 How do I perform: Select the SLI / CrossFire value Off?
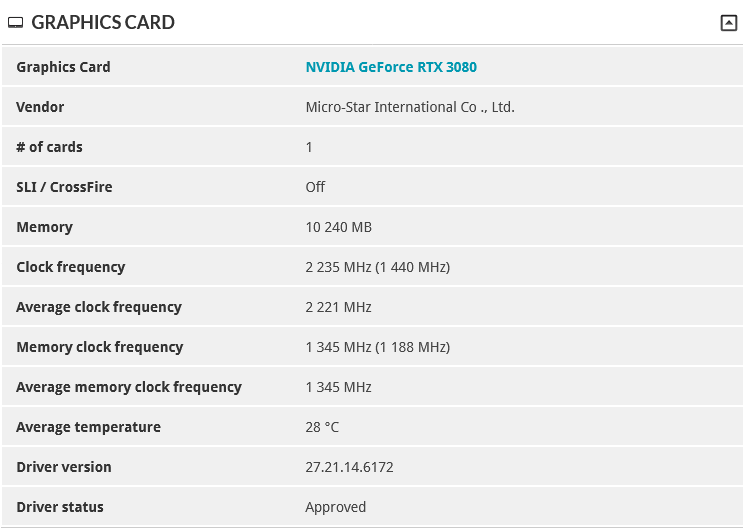tap(315, 187)
